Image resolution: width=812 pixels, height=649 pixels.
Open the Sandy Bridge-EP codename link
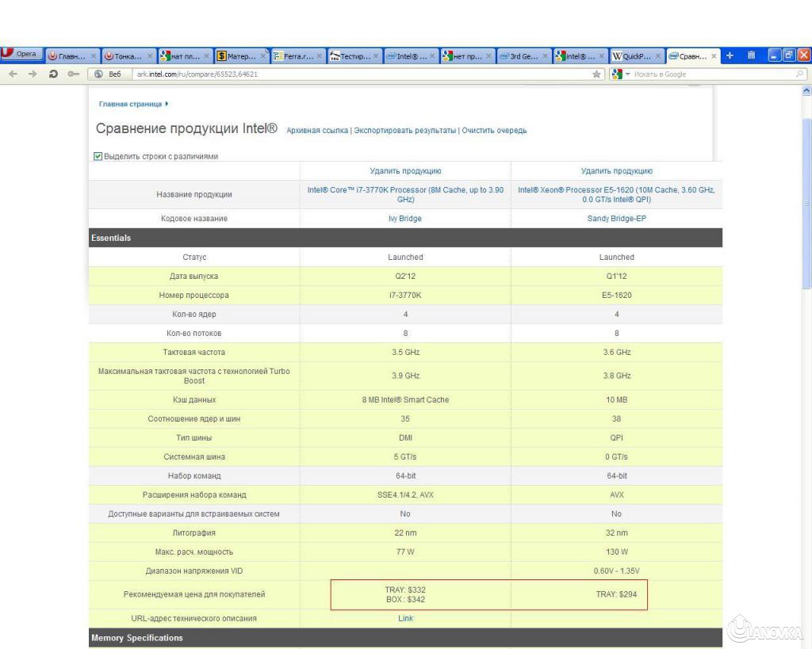(x=617, y=219)
